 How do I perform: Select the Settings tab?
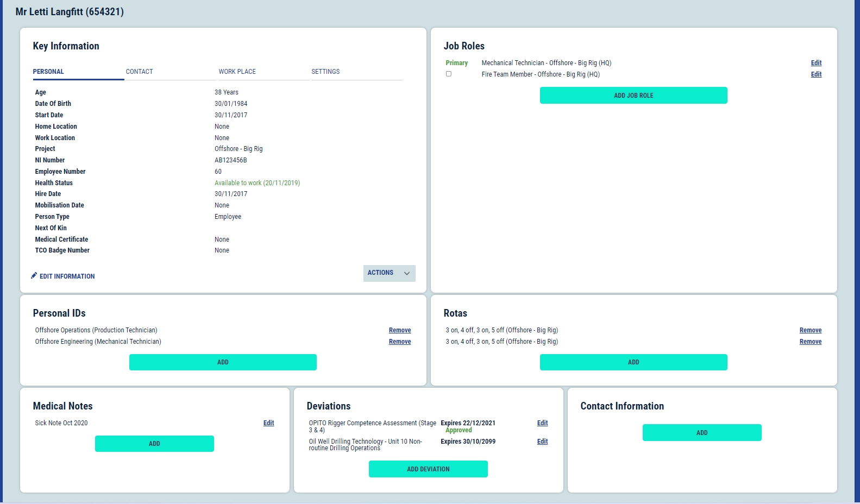coord(325,72)
